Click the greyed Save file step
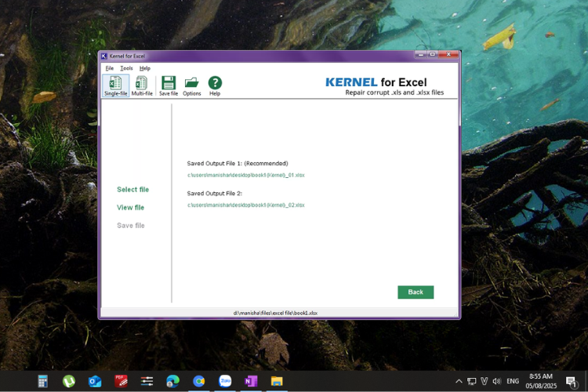The image size is (588, 392). (x=130, y=226)
